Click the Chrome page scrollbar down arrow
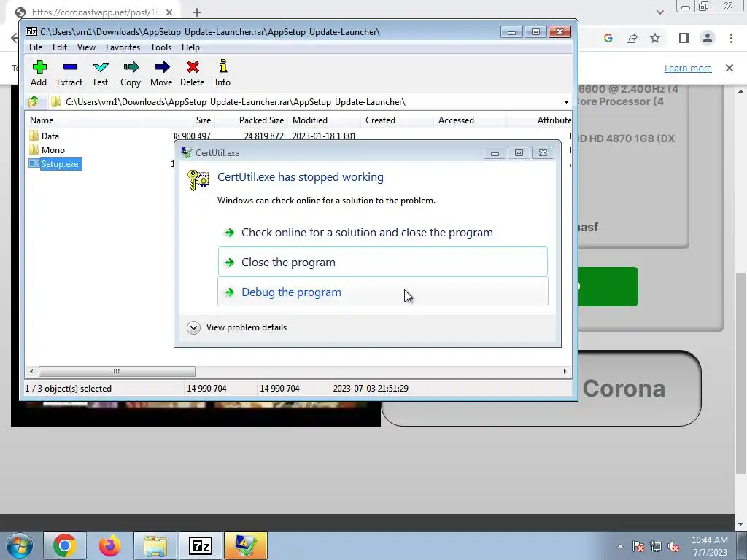The image size is (747, 560). (741, 524)
